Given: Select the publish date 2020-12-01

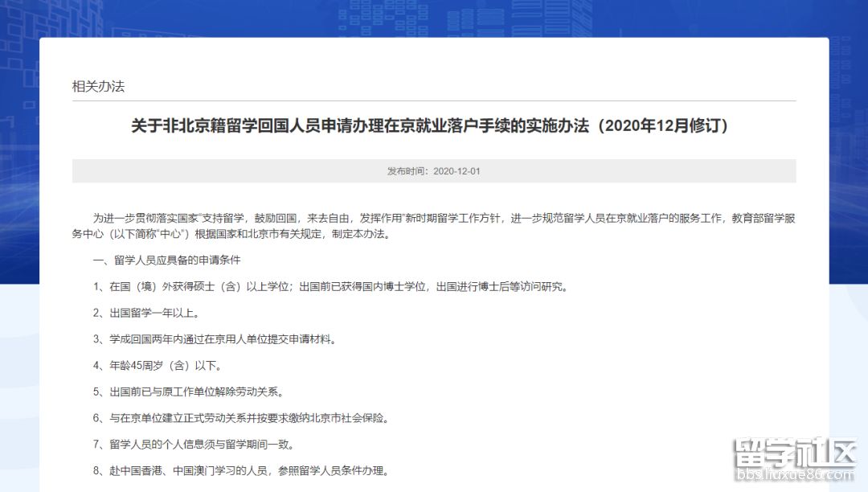Looking at the screenshot, I should pos(457,171).
